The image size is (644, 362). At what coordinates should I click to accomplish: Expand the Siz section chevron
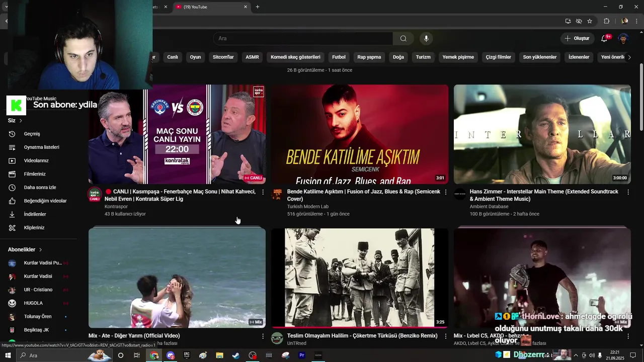pos(21,121)
